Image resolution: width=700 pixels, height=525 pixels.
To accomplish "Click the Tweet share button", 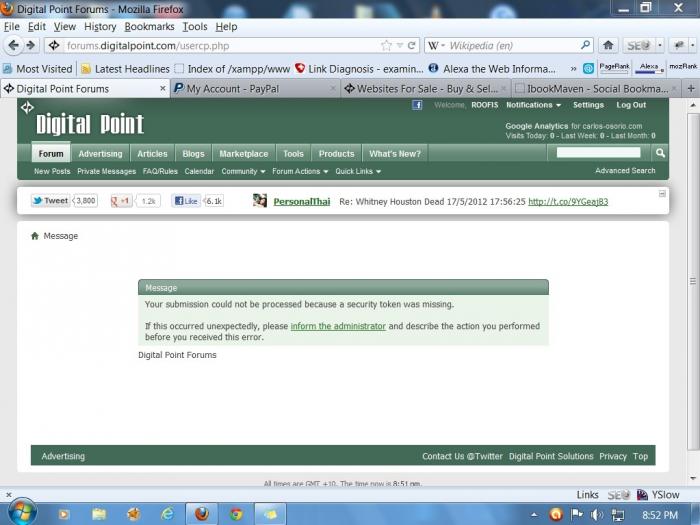I will coord(50,201).
